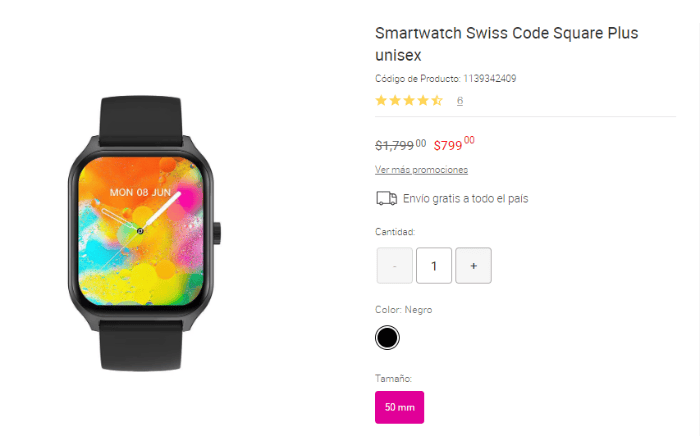Image resolution: width=700 pixels, height=436 pixels.
Task: Click the second yellow rating star
Action: click(395, 100)
